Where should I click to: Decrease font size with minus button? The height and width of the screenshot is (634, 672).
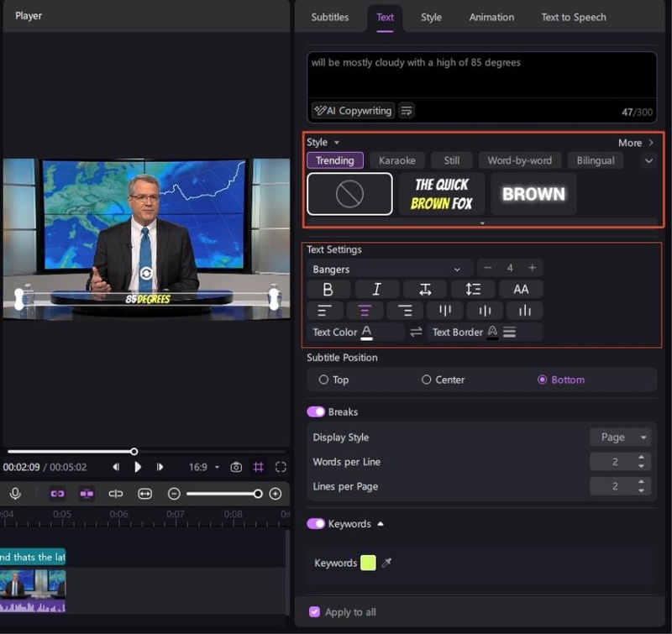click(x=488, y=268)
